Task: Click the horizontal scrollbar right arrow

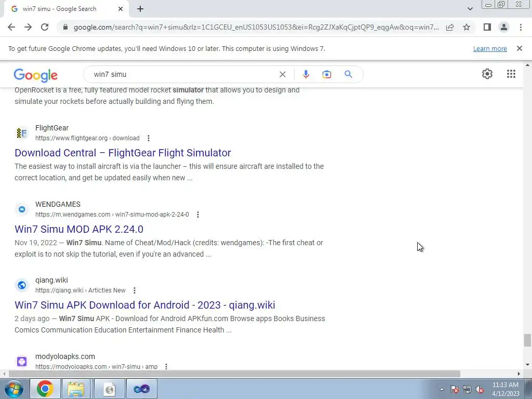Action: point(519,374)
